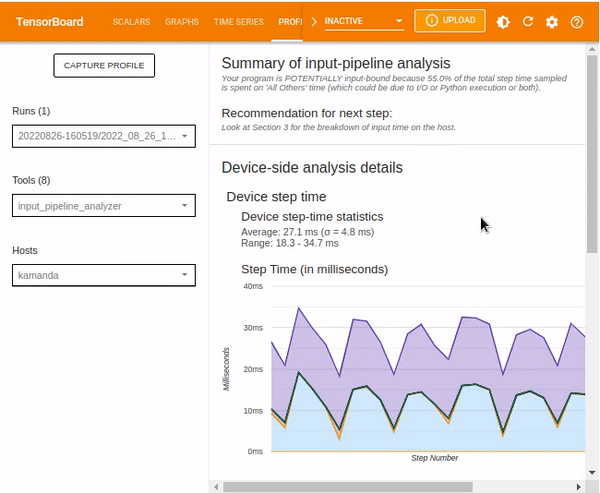
Task: Click the info icon in Upload button
Action: [x=431, y=20]
